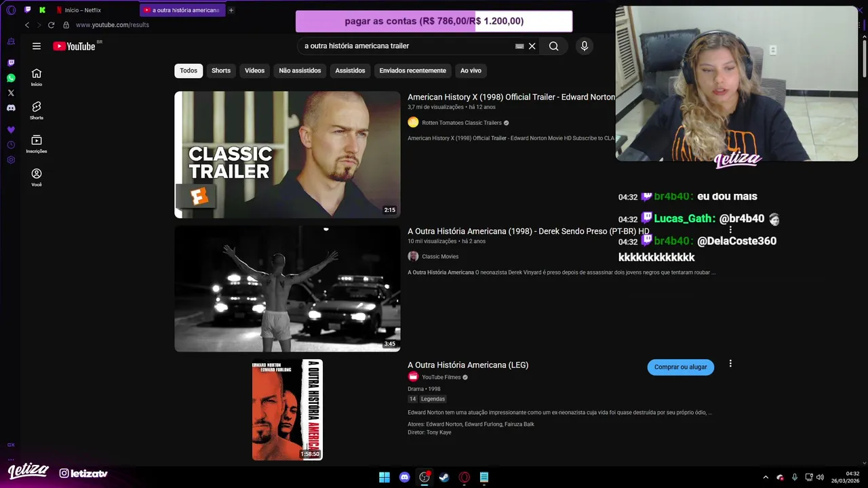
Task: Select the Ao vivo filter chip
Action: pos(471,70)
